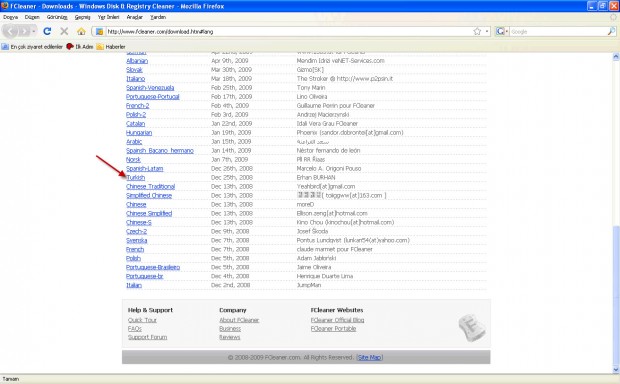Open the Geçmiş menu
This screenshot has height=384, width=620.
[83, 17]
